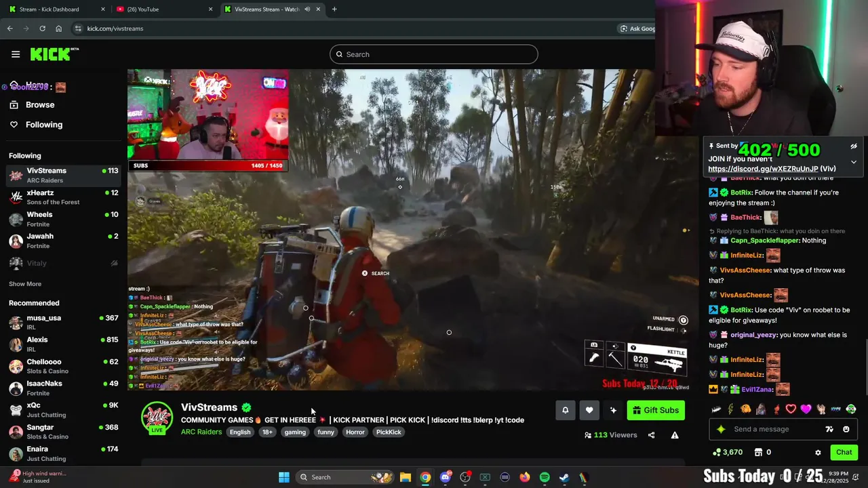Open Steam from the taskbar
The image size is (868, 488).
point(564,477)
